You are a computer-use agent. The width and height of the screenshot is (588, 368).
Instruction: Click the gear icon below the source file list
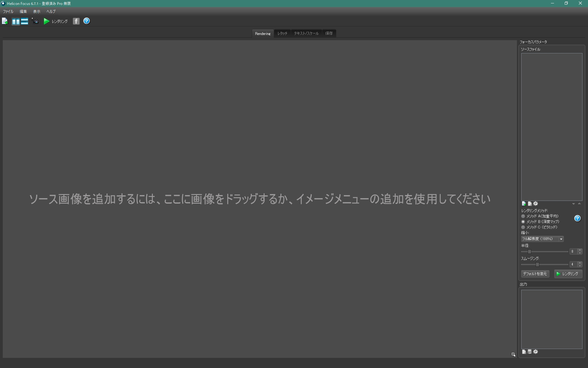[x=535, y=203]
